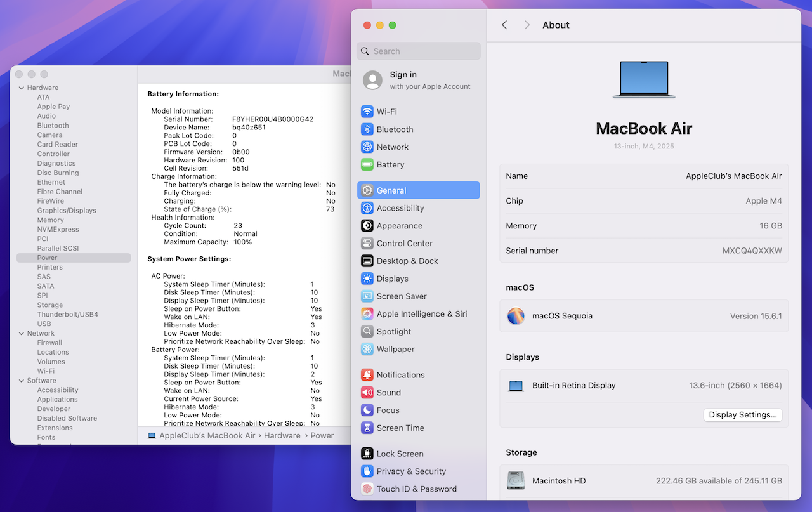This screenshot has height=512, width=812.
Task: Open Touch ID & Password settings
Action: click(419, 489)
